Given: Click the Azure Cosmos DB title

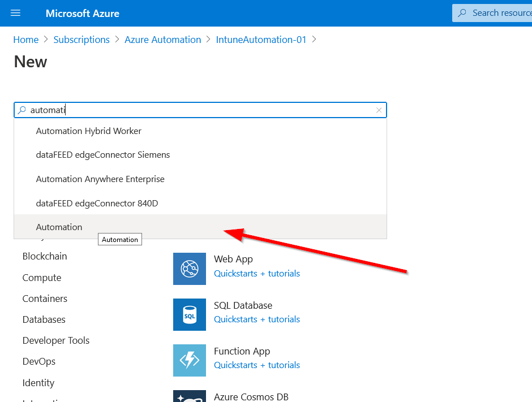Looking at the screenshot, I should tap(251, 397).
